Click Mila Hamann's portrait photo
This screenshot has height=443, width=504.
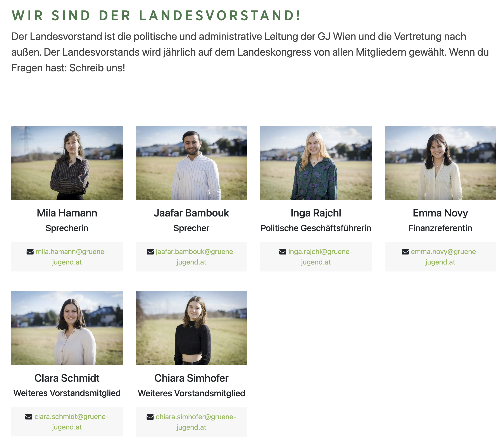[x=67, y=163]
